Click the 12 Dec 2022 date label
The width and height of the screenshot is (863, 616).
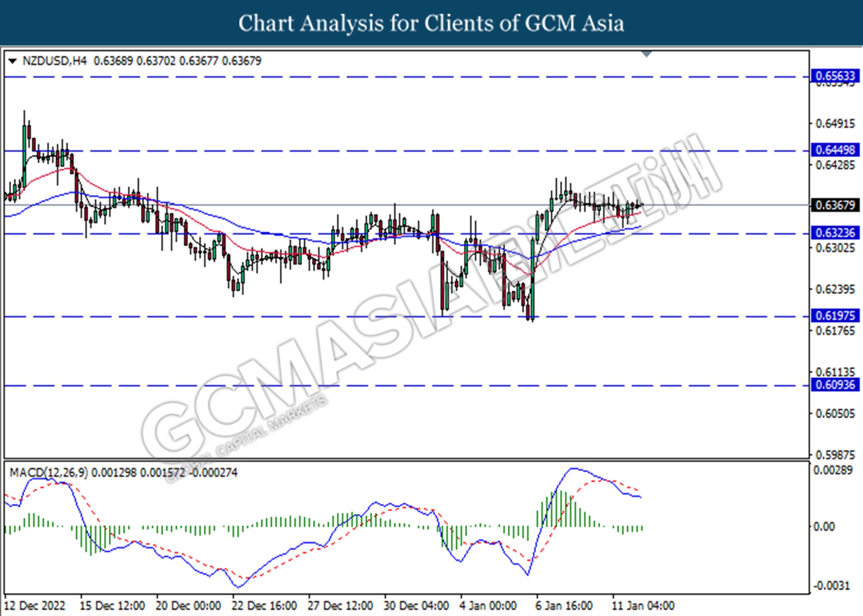coord(35,606)
